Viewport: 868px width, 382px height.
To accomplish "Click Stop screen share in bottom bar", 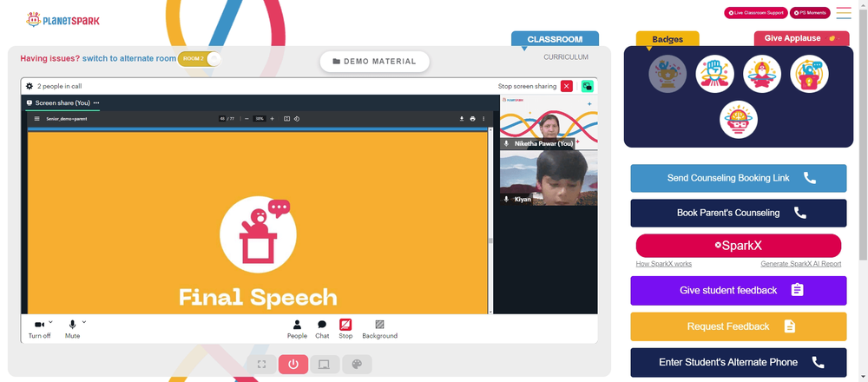I will pos(345,329).
